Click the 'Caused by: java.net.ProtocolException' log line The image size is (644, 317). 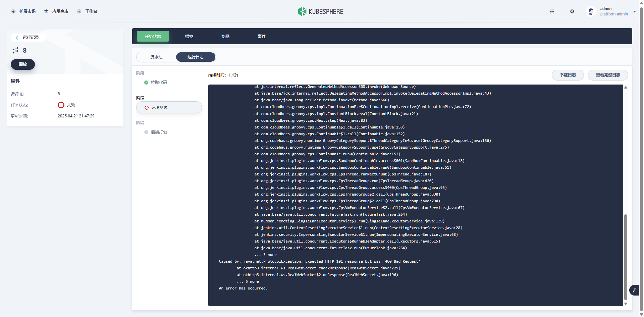tap(319, 261)
